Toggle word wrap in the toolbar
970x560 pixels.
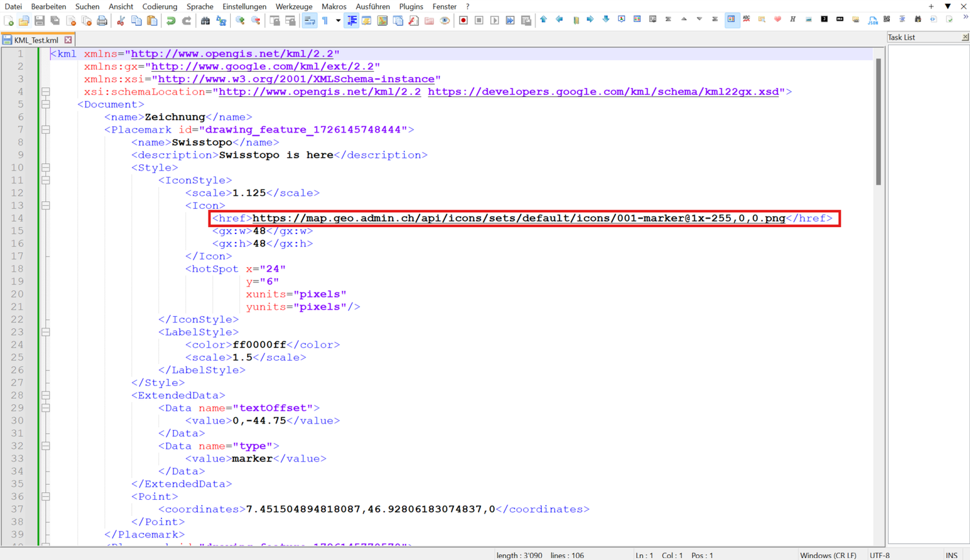point(310,21)
